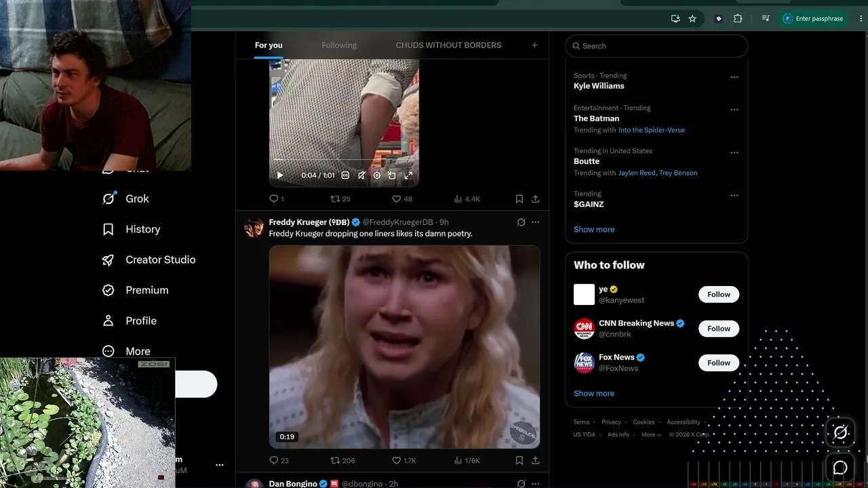Reply to the post with 23 comments
The width and height of the screenshot is (868, 488).
click(279, 460)
